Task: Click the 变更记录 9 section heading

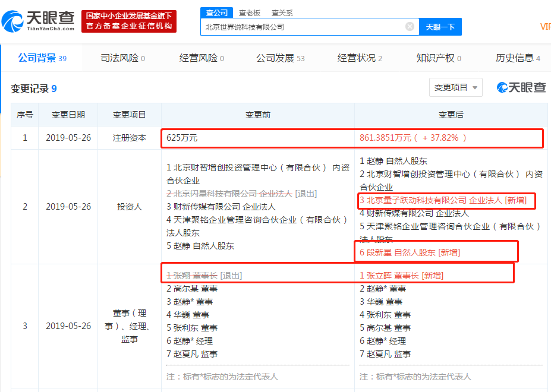Action: (34, 88)
